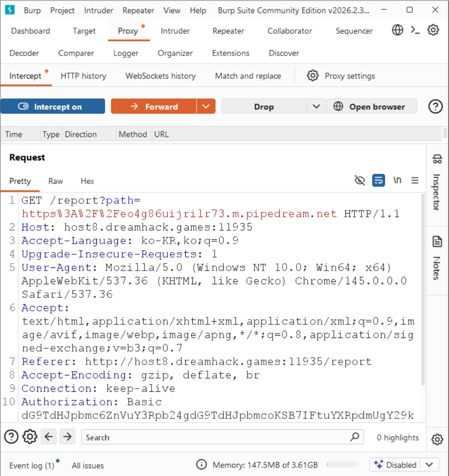The width and height of the screenshot is (449, 476).
Task: Switch to the Decoder tab
Action: coord(24,53)
